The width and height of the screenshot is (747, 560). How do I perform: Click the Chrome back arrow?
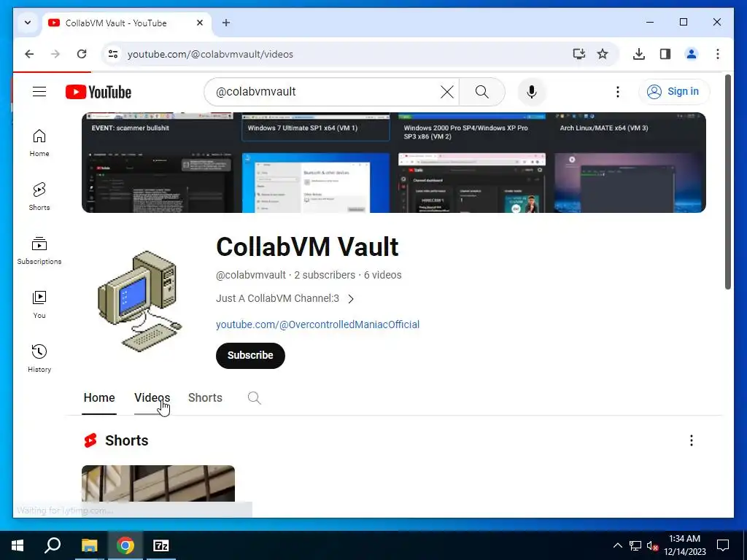pyautogui.click(x=29, y=54)
